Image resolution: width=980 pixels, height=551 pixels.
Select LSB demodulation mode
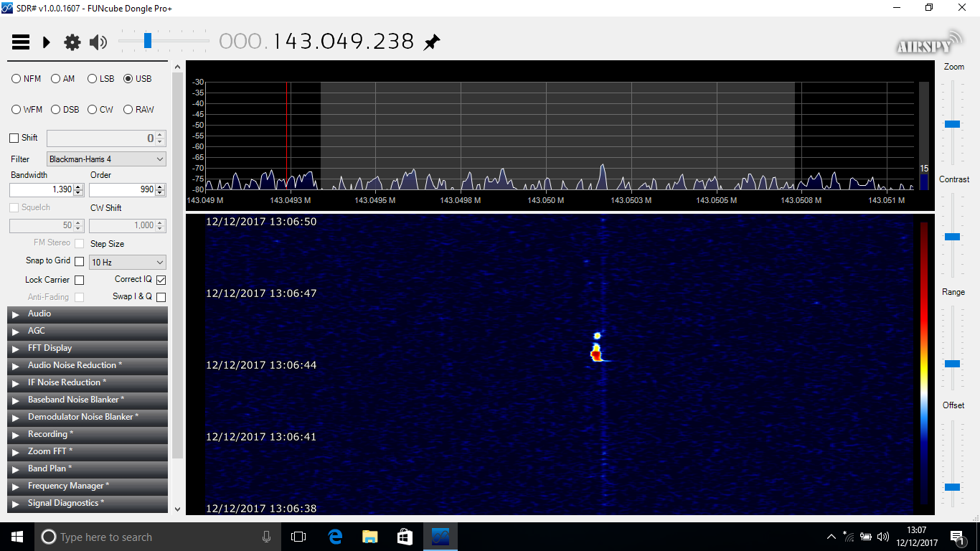coord(101,79)
